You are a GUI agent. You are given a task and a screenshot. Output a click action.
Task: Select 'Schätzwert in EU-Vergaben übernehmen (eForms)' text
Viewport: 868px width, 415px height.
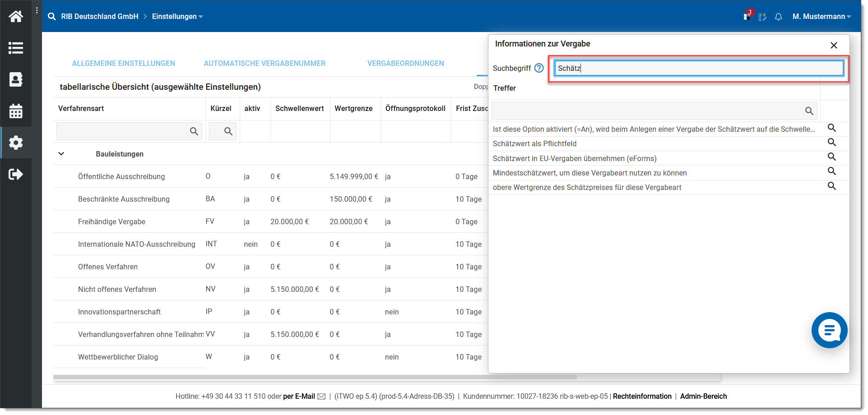pyautogui.click(x=575, y=159)
